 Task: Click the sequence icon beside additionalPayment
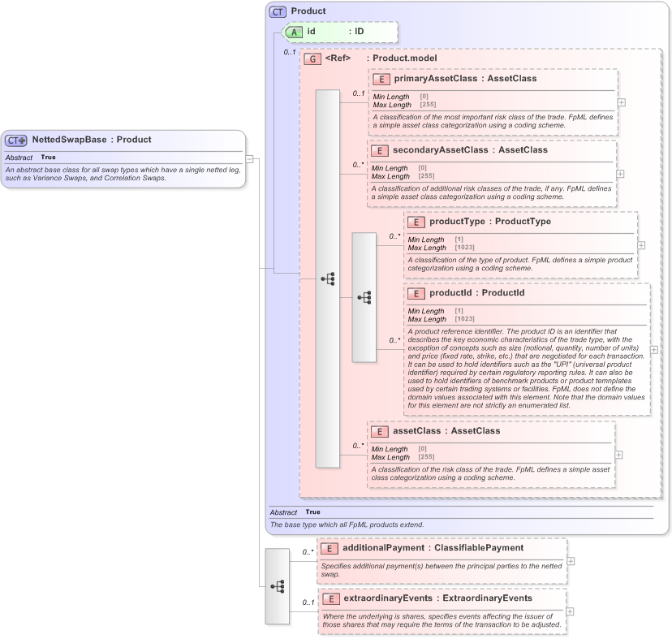pyautogui.click(x=278, y=586)
